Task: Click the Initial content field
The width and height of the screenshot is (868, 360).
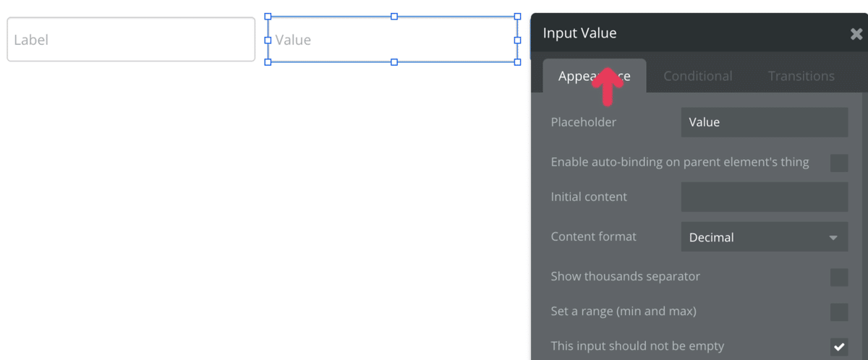Action: [x=764, y=197]
